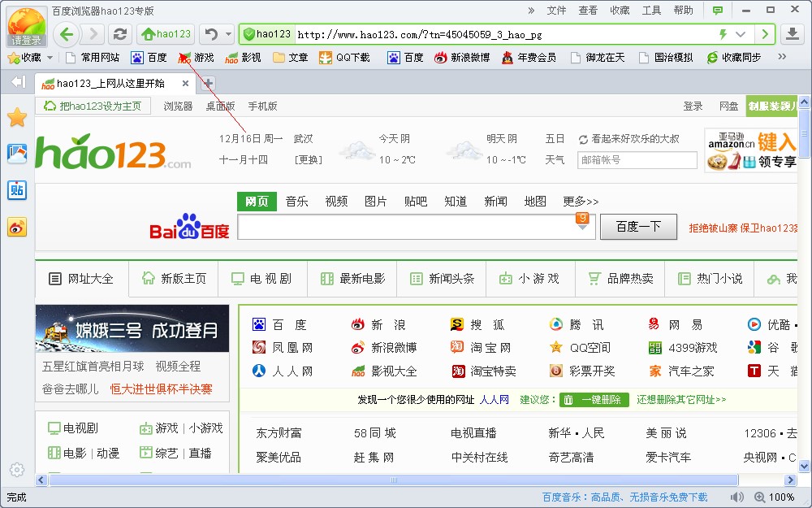812x508 pixels.
Task: Open sidebar settings gear icon
Action: pyautogui.click(x=16, y=470)
